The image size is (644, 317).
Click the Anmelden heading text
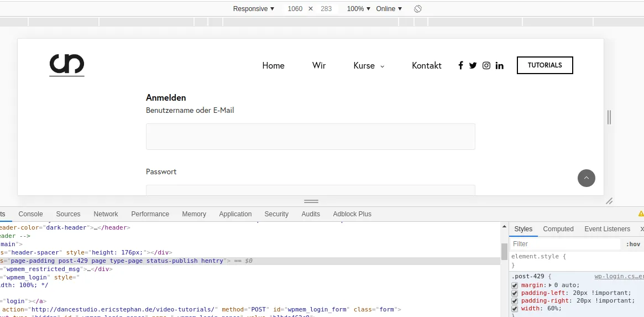[x=166, y=97]
